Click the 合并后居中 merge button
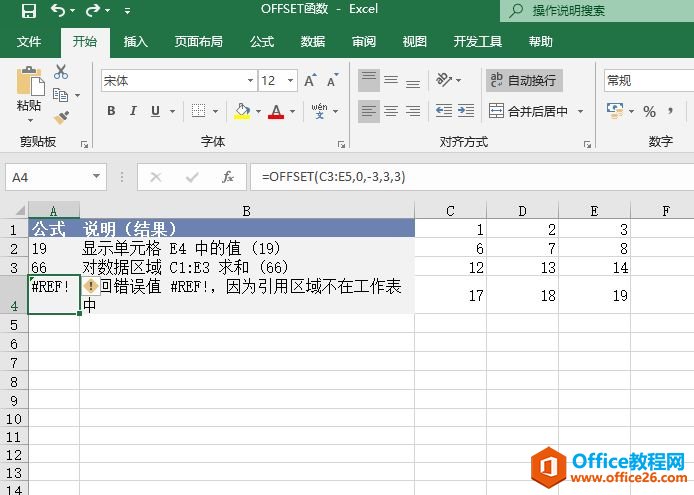Image resolution: width=694 pixels, height=495 pixels. coord(528,111)
